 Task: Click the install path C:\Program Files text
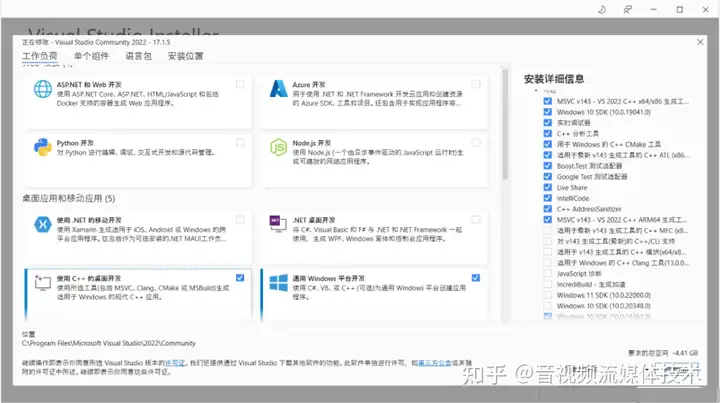pos(109,343)
